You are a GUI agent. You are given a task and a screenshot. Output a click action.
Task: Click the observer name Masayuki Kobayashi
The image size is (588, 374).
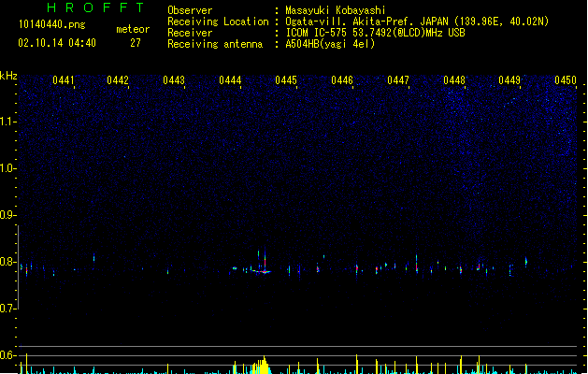pyautogui.click(x=336, y=10)
